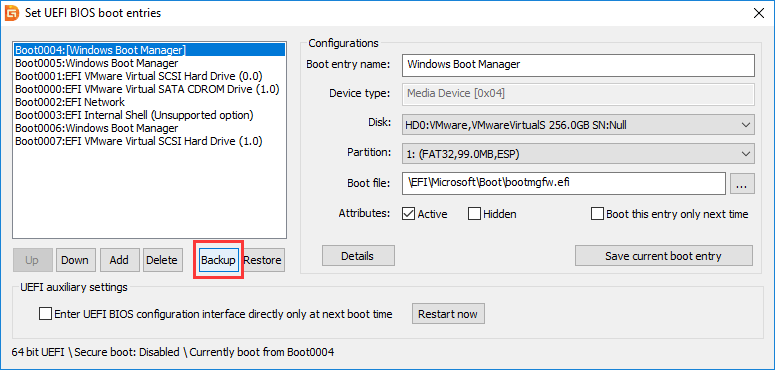Toggle the Active attribute checkbox
This screenshot has height=370, width=775.
point(408,214)
